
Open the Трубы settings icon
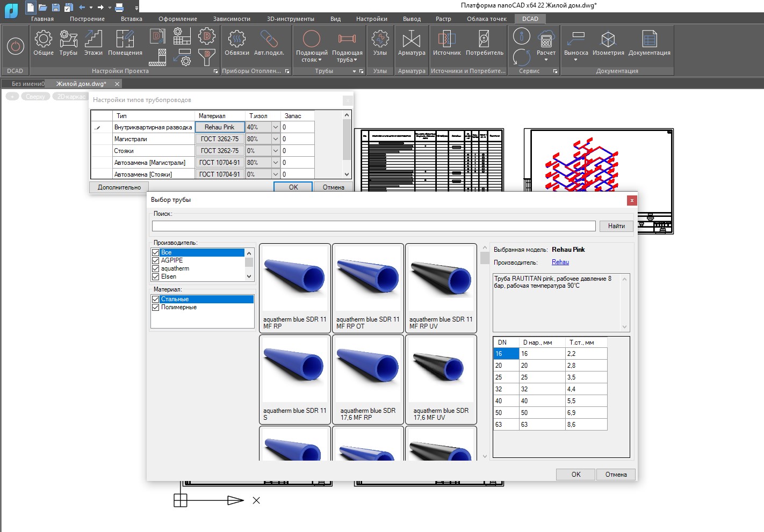point(68,42)
